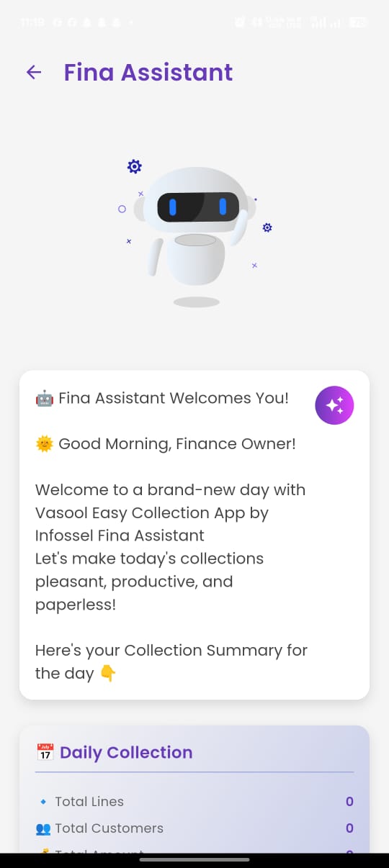Tap the purple sparkle AI button
This screenshot has height=868, width=389.
[334, 405]
